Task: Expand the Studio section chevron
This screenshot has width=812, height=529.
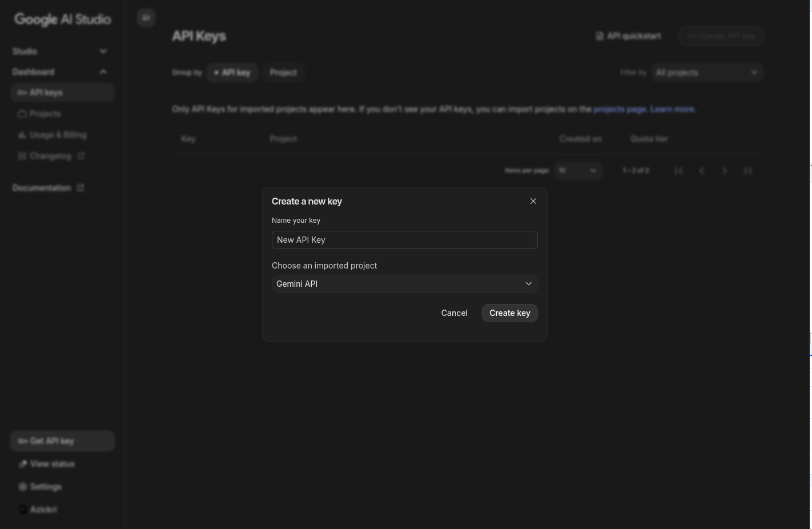Action: tap(103, 51)
